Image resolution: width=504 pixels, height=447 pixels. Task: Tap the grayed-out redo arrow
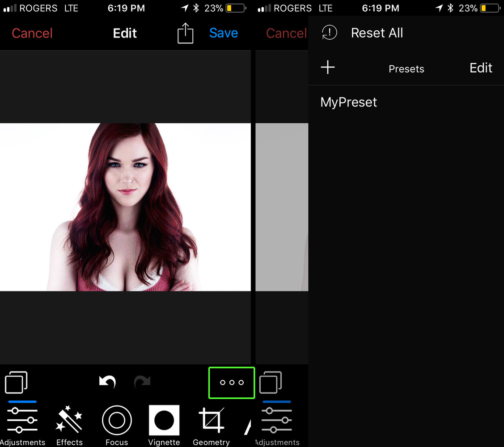tap(142, 382)
